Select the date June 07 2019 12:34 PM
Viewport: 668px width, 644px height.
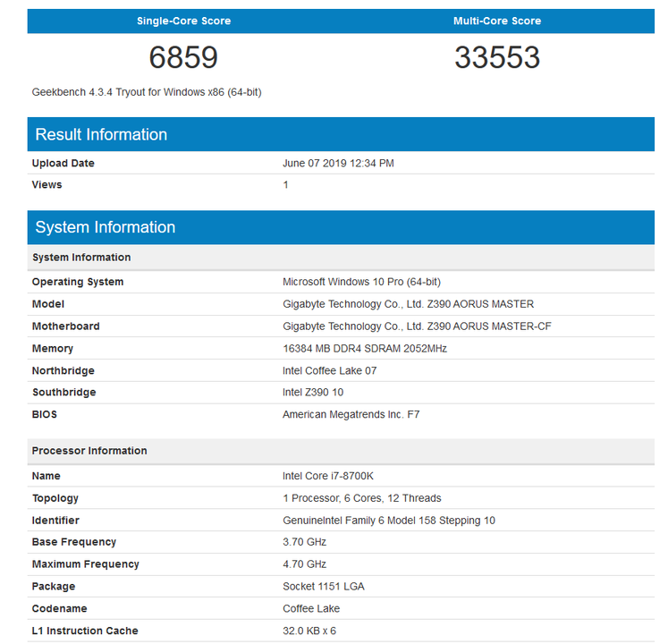(338, 164)
